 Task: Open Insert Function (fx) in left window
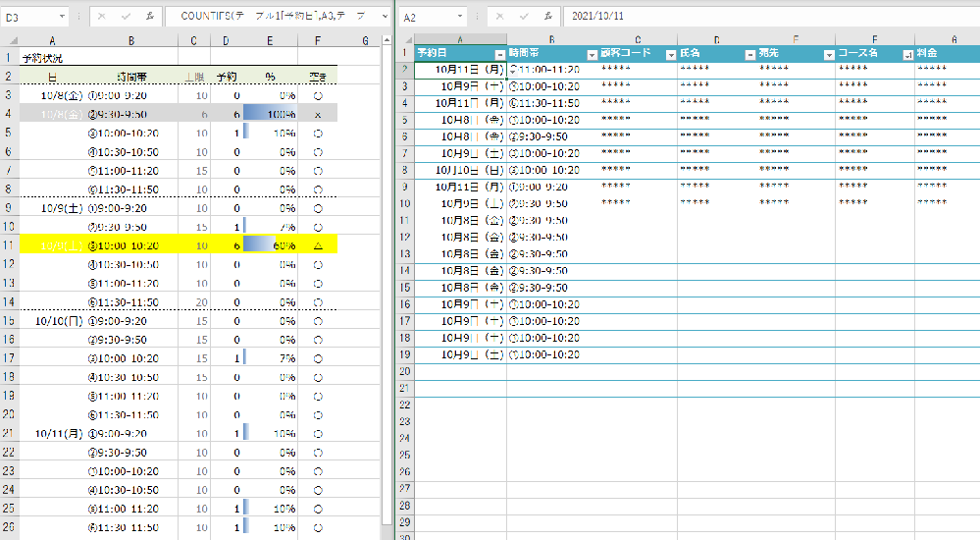(x=150, y=17)
